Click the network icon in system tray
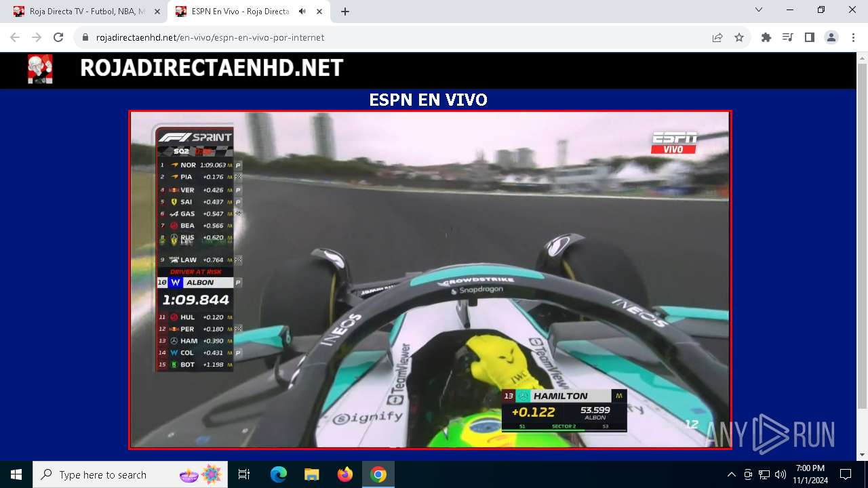 (x=764, y=474)
